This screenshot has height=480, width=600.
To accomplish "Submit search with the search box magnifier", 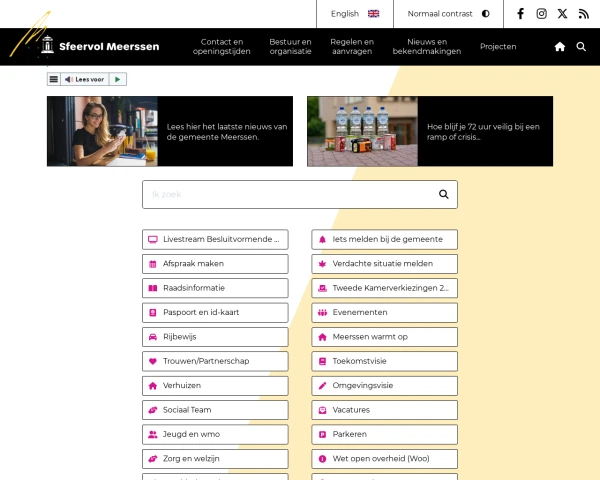I will [x=444, y=194].
